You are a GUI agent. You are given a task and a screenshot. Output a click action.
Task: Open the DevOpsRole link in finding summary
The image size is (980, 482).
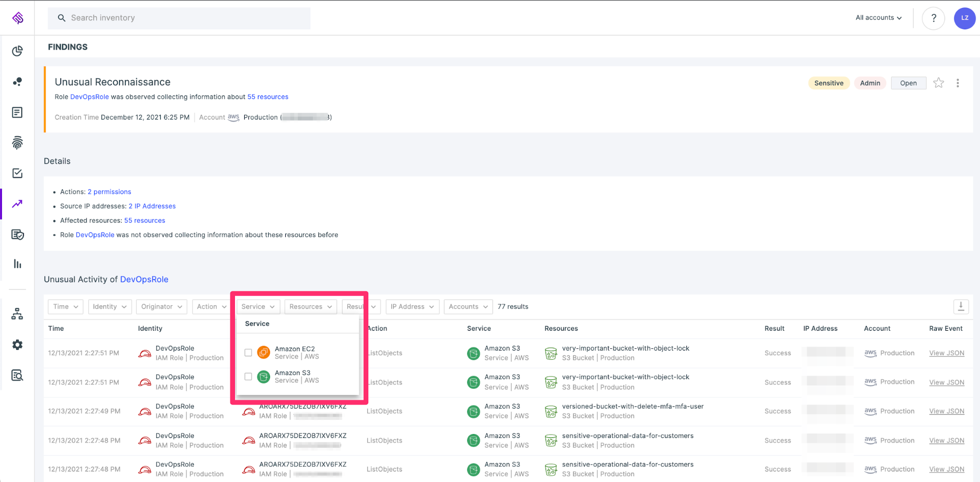90,97
